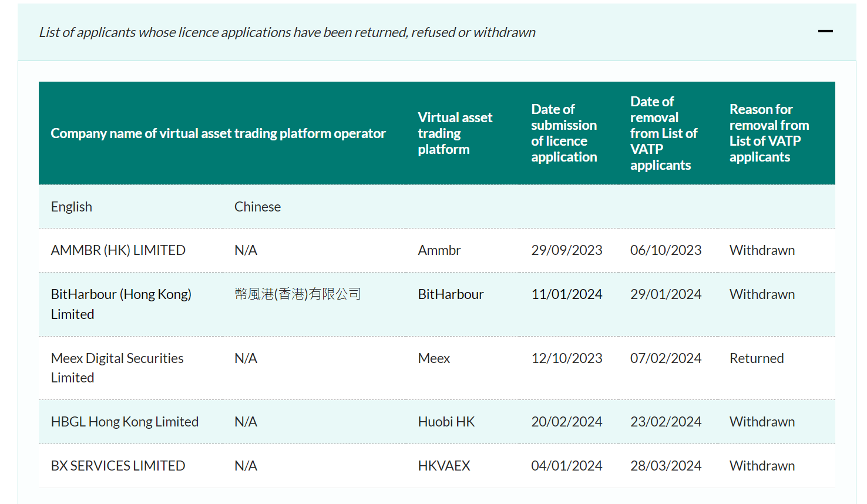The width and height of the screenshot is (867, 504).
Task: Click the submission date 20/02/2024 for HBGL
Action: (567, 421)
